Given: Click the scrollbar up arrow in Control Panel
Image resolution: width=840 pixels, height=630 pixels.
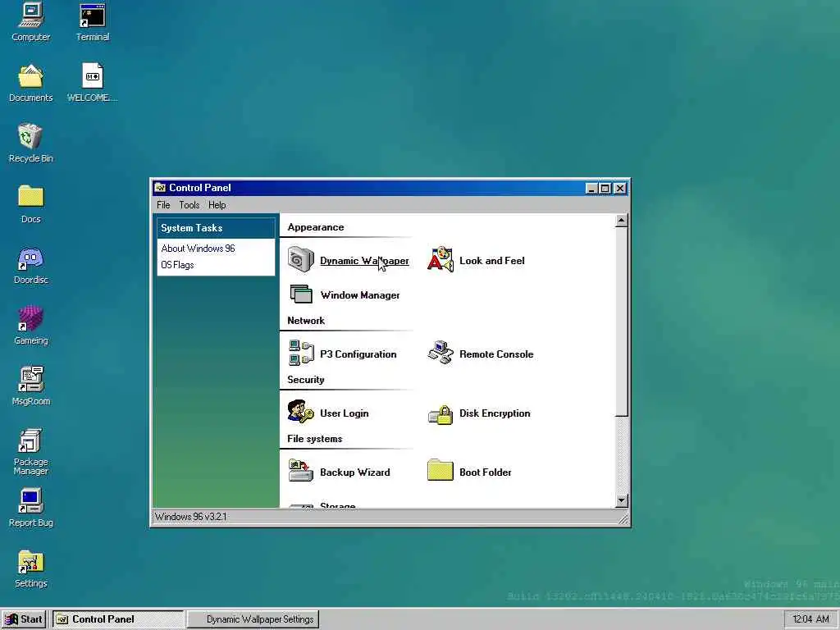Looking at the screenshot, I should (621, 220).
